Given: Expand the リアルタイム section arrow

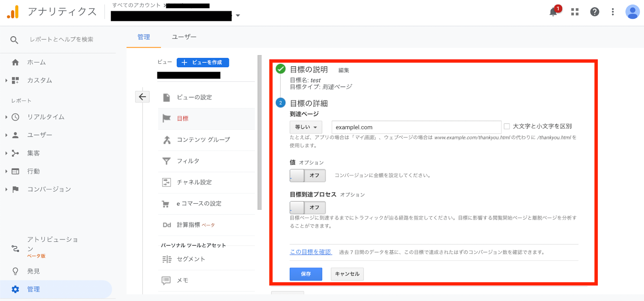Looking at the screenshot, I should (x=6, y=117).
